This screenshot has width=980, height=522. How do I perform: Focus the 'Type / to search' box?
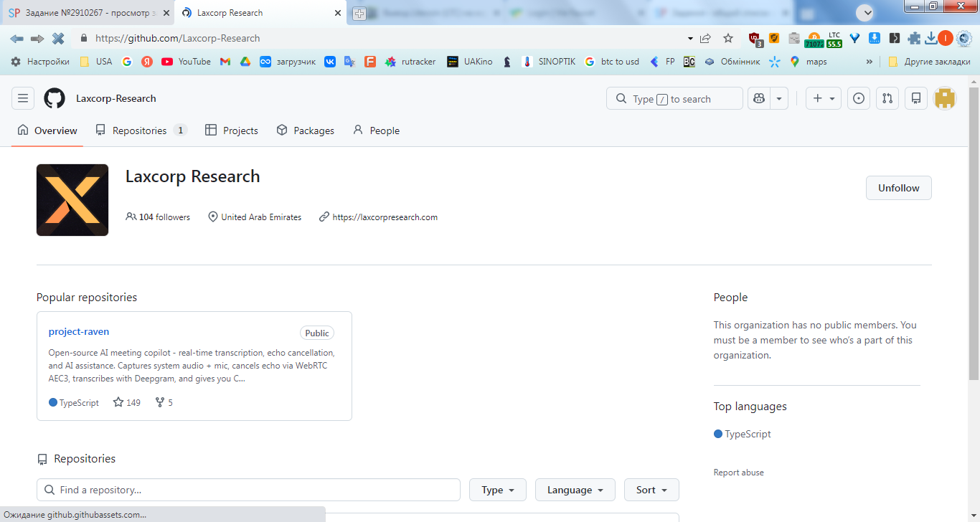pos(674,99)
